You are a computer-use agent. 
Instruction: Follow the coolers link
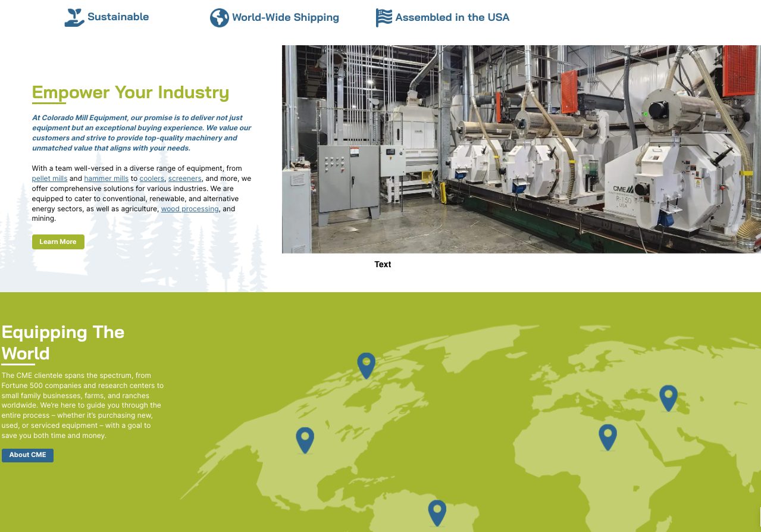click(x=152, y=179)
